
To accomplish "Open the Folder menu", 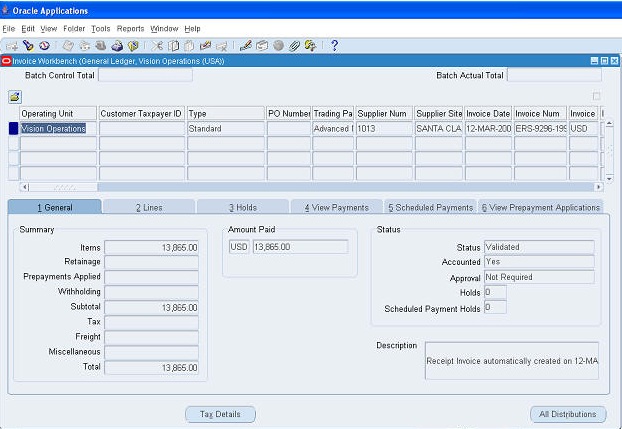I will click(x=74, y=29).
